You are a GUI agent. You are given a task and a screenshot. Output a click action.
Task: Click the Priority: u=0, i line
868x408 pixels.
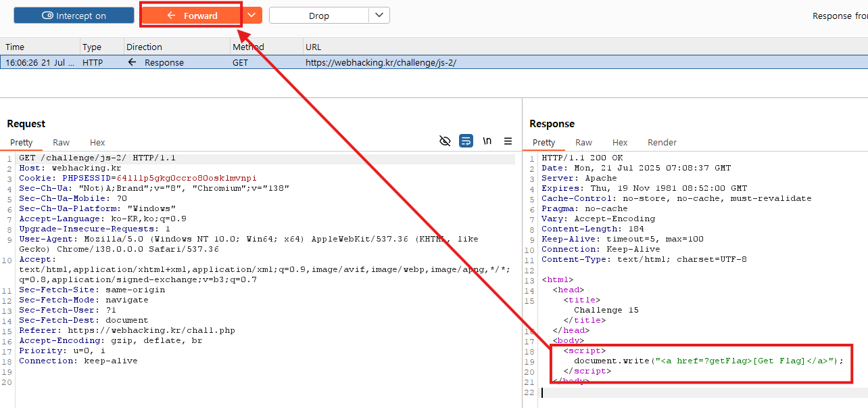(62, 350)
